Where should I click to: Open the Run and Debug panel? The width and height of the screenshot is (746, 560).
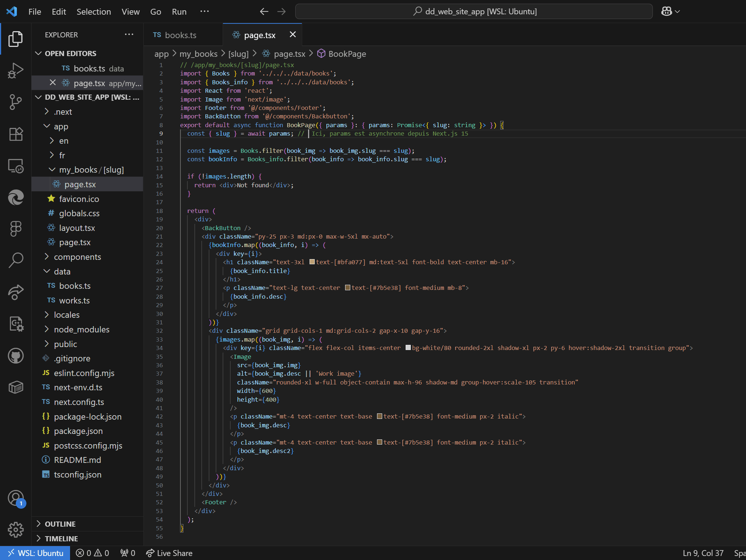click(x=15, y=70)
